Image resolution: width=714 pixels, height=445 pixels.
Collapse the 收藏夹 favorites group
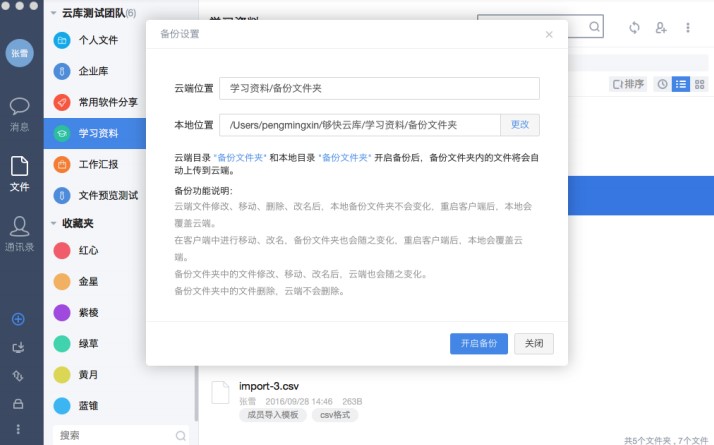click(54, 223)
